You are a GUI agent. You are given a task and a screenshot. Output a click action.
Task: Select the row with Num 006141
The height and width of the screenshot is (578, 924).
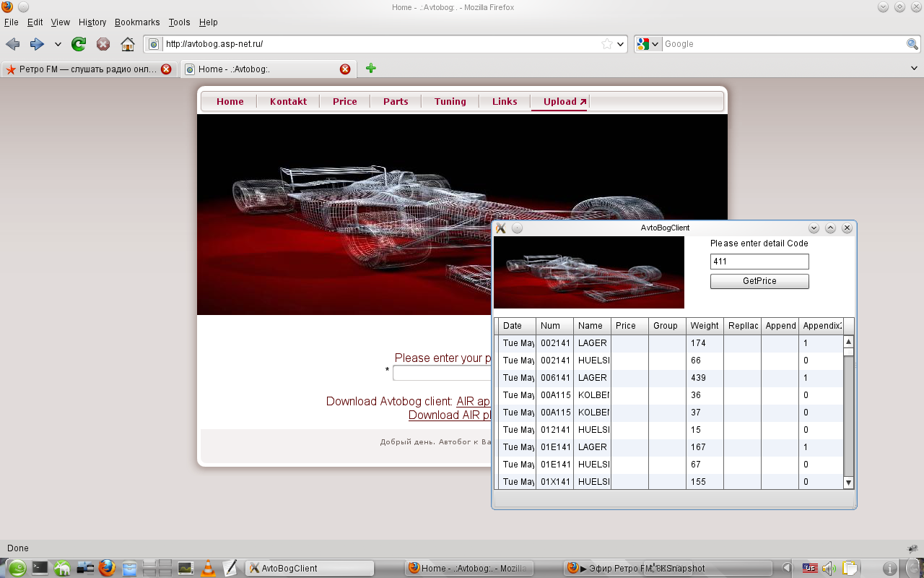[x=669, y=378]
